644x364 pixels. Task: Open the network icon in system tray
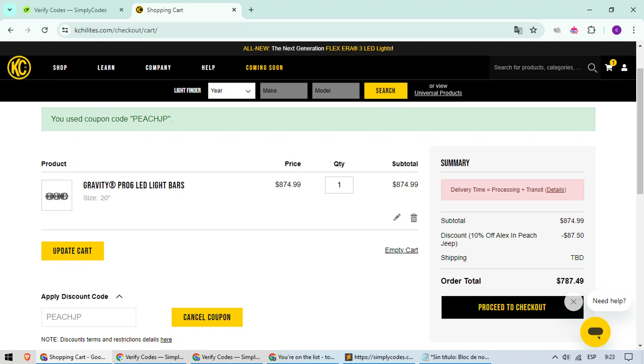point(579,357)
